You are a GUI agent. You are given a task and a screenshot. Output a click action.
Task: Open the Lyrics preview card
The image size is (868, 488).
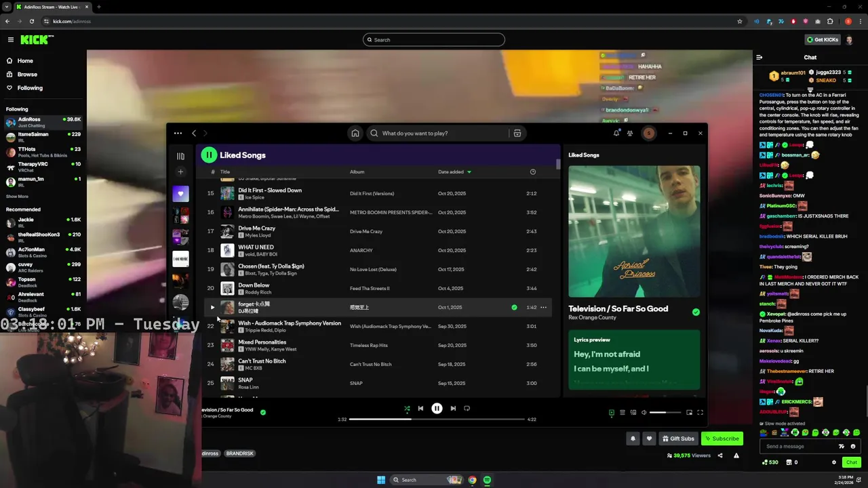tap(634, 360)
